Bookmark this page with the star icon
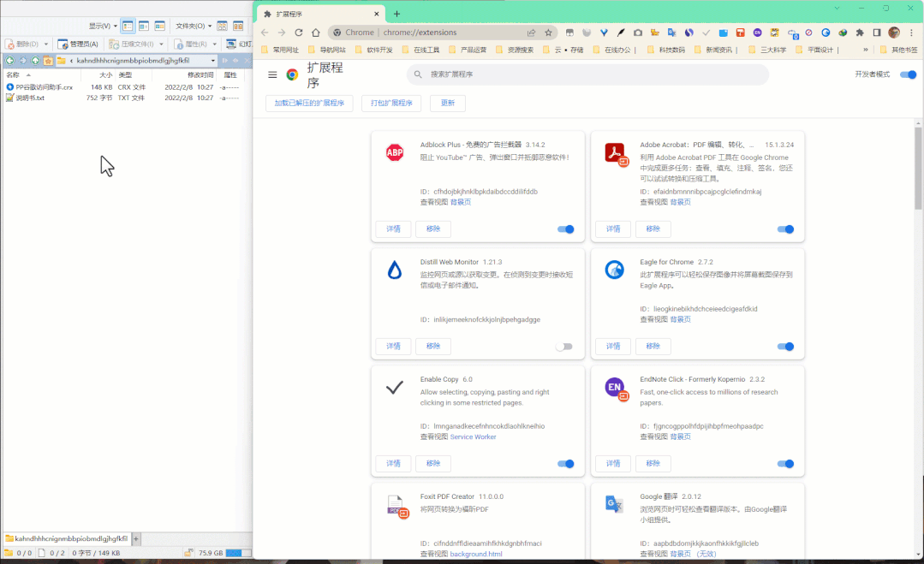Image resolution: width=924 pixels, height=564 pixels. click(x=549, y=33)
